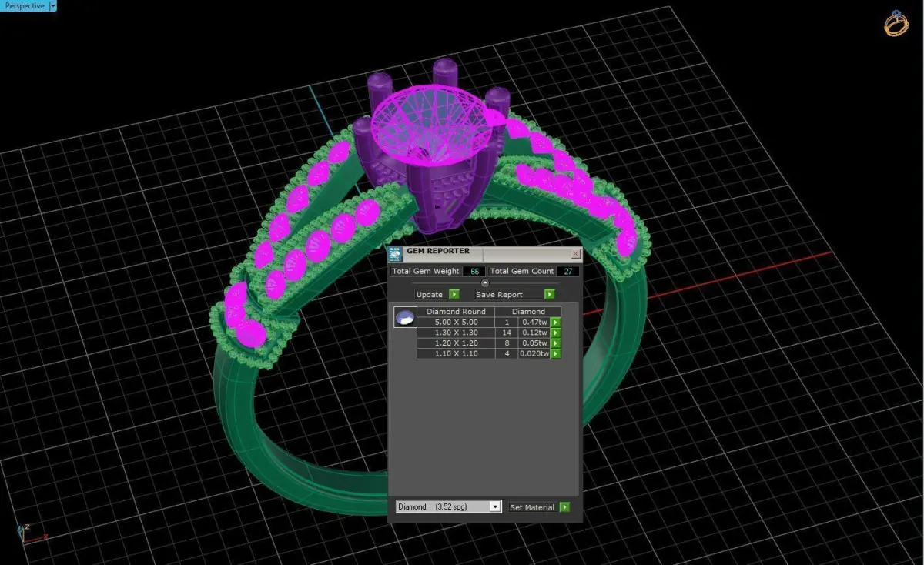
Task: Click the gold ring logo icon
Action: [x=896, y=23]
